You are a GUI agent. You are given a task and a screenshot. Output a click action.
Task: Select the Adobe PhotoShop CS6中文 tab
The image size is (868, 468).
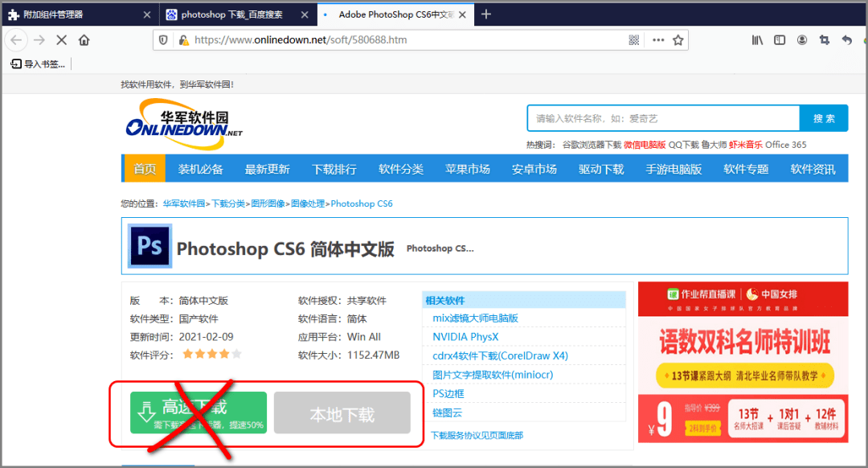click(x=395, y=14)
